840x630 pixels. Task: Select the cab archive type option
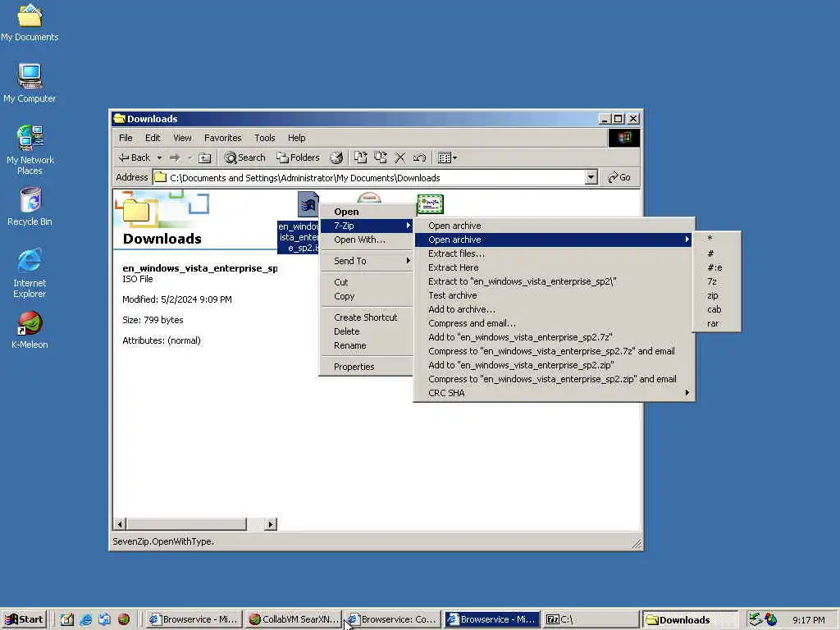[717, 309]
